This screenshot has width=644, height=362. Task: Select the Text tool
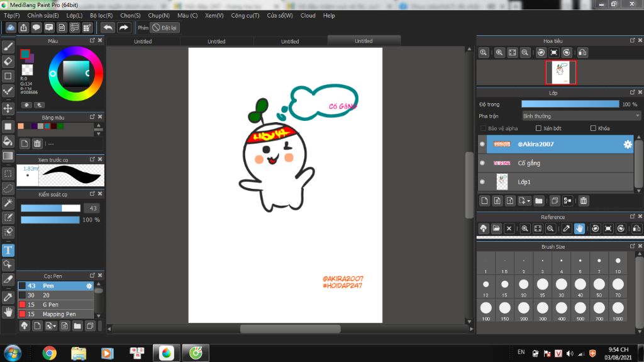pos(8,250)
